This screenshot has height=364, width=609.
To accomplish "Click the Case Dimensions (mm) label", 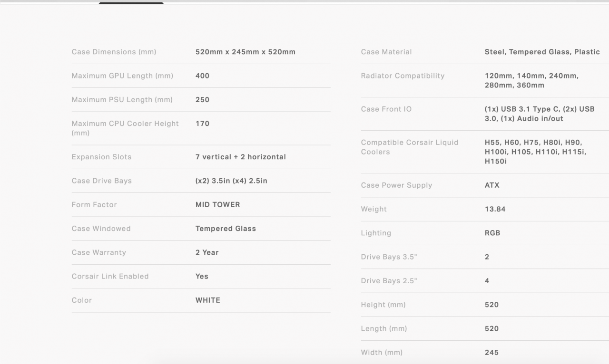I will tap(114, 52).
